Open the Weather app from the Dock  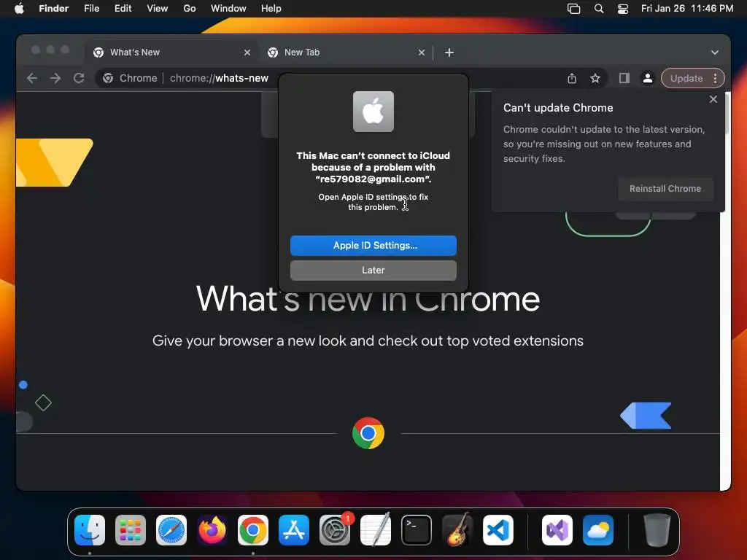point(598,530)
